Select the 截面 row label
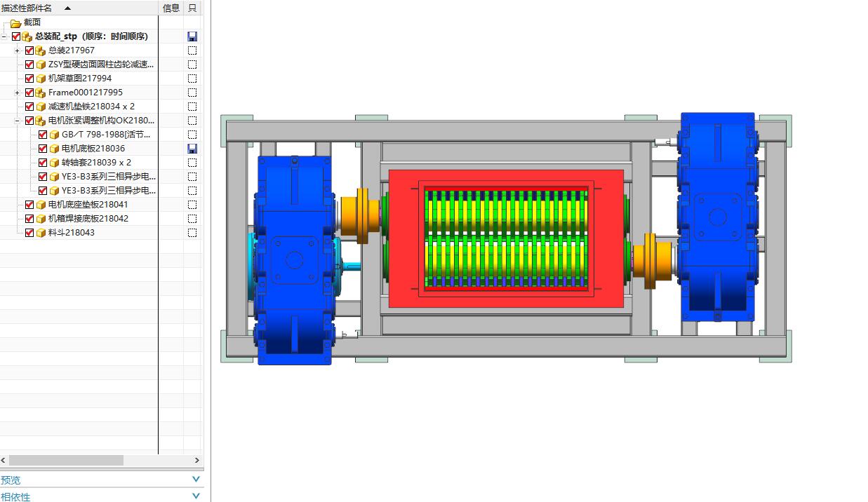Screen dimensions: 868x502 point(32,22)
